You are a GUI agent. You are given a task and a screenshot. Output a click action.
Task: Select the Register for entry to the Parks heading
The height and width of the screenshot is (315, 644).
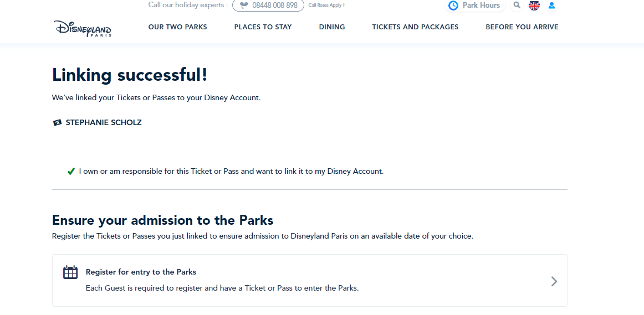(x=141, y=272)
